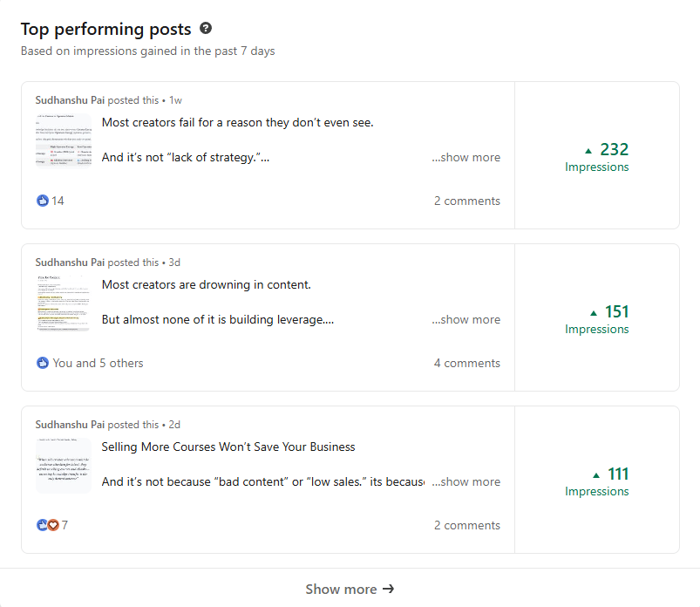Click the love reaction icon with 7

click(53, 525)
